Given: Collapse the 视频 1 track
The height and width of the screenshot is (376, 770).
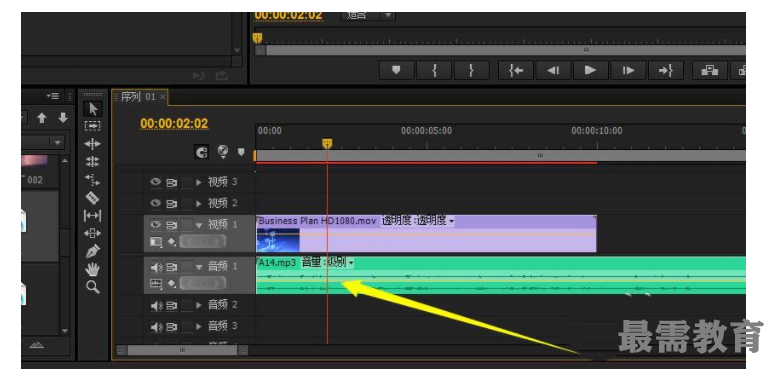Looking at the screenshot, I should pyautogui.click(x=199, y=225).
